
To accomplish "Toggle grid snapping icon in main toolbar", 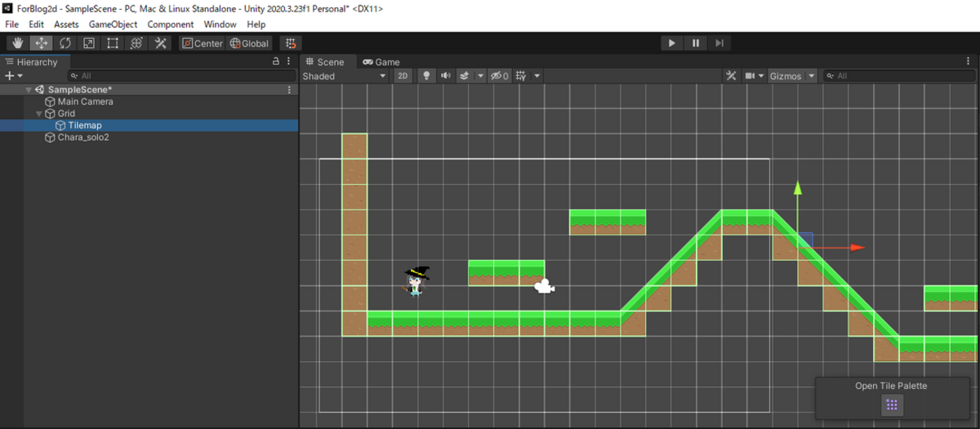I will (290, 43).
